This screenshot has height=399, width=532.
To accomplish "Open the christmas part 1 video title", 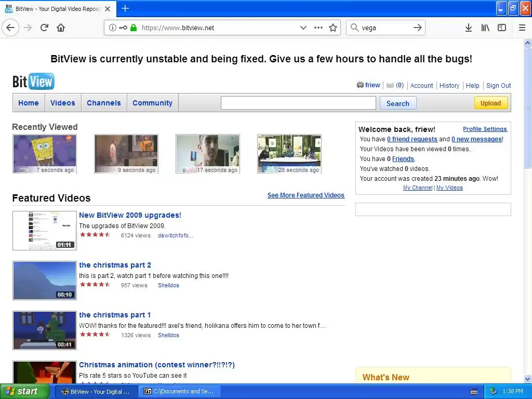I will [115, 315].
